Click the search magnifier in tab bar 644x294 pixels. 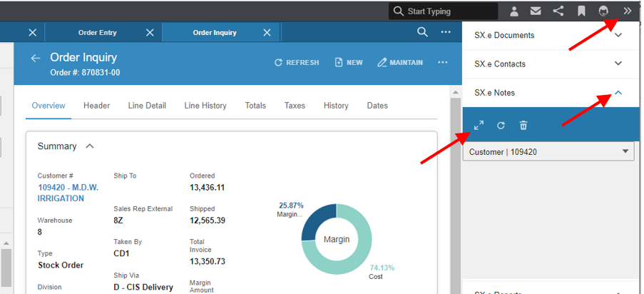422,32
